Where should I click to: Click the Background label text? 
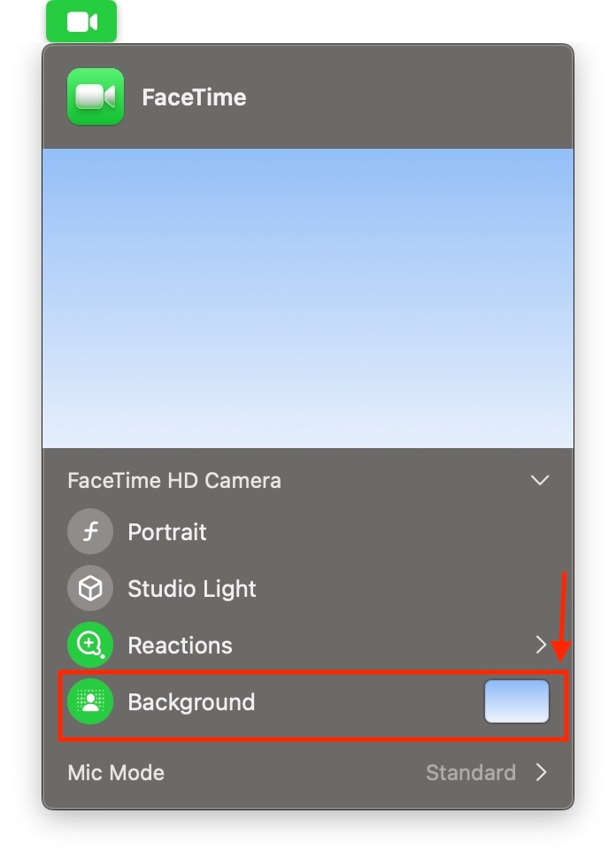191,701
